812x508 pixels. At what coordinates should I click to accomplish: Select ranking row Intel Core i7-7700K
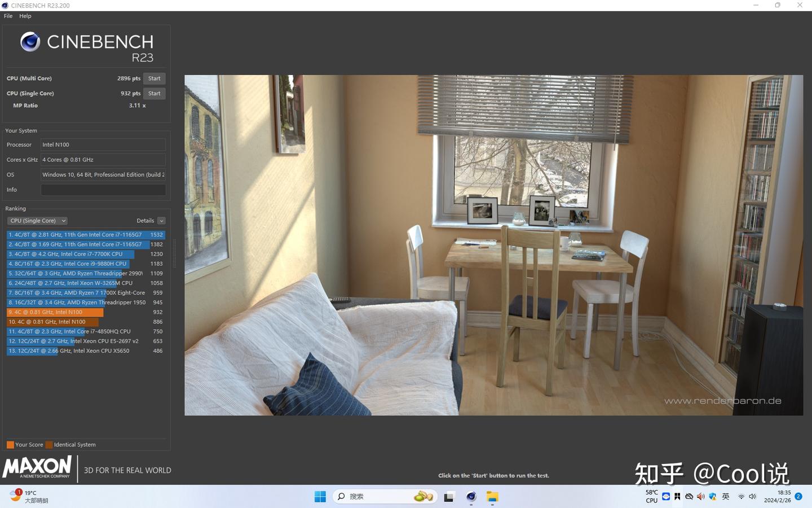[86, 254]
